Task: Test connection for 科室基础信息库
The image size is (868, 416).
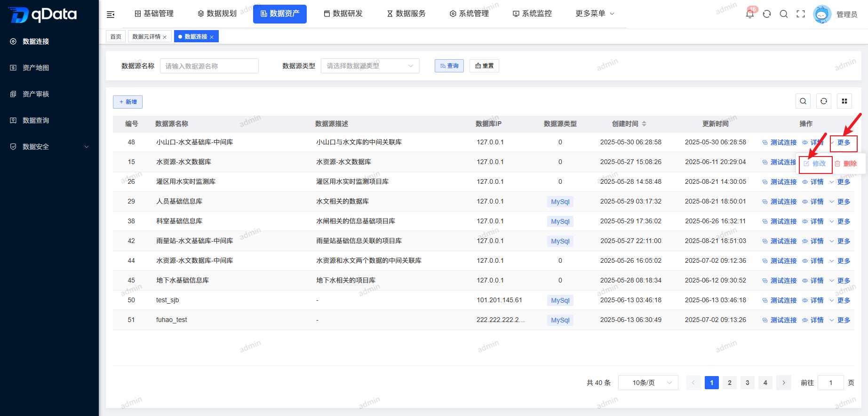Action: point(780,221)
